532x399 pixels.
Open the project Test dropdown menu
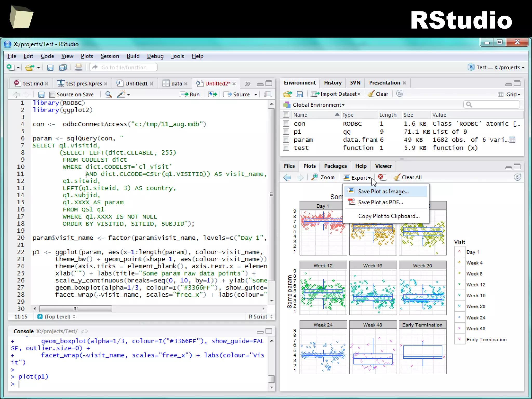[x=496, y=67]
